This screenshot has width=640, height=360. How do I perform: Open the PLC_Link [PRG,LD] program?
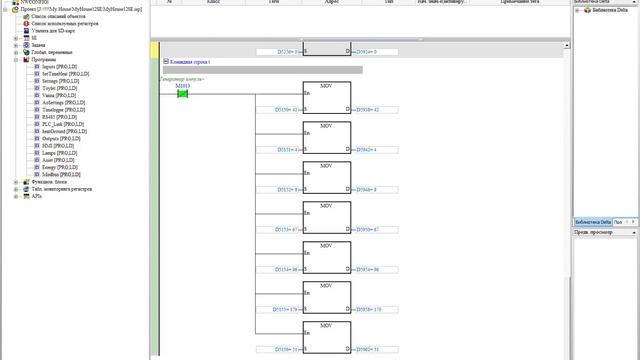[63, 124]
